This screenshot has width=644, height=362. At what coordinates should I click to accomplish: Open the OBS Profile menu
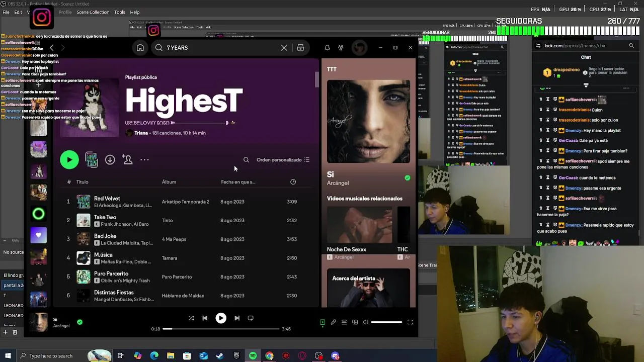[65, 12]
